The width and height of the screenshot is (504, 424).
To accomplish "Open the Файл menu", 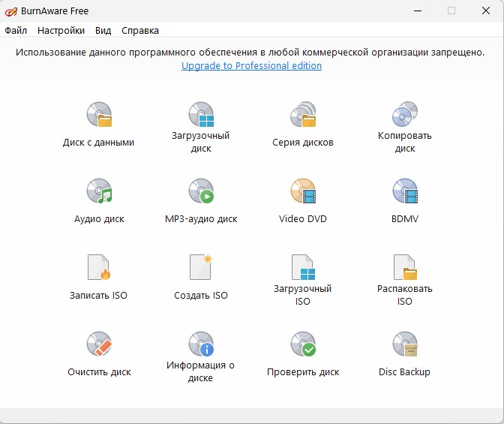I will 16,31.
